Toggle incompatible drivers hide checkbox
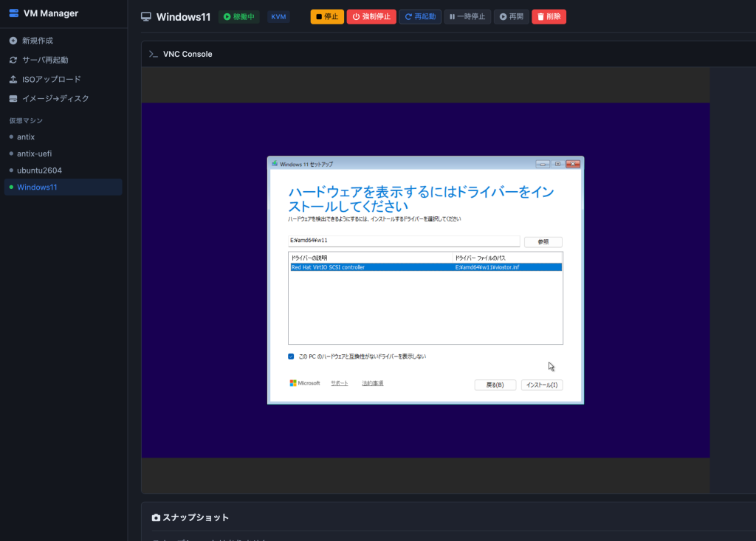 click(291, 356)
